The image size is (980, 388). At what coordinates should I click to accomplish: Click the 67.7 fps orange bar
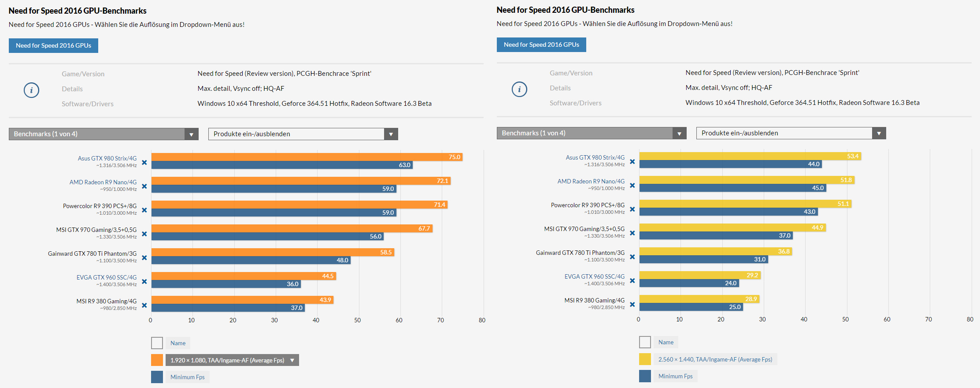292,228
